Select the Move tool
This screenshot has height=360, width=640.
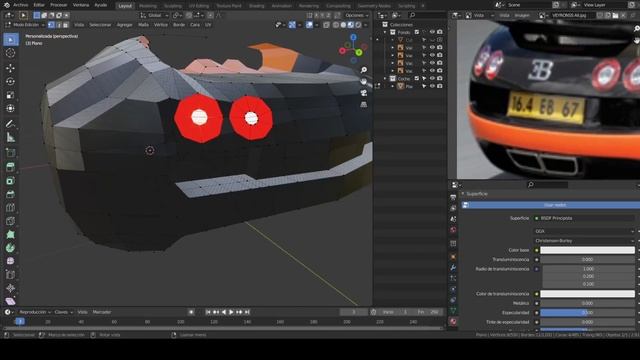click(11, 68)
